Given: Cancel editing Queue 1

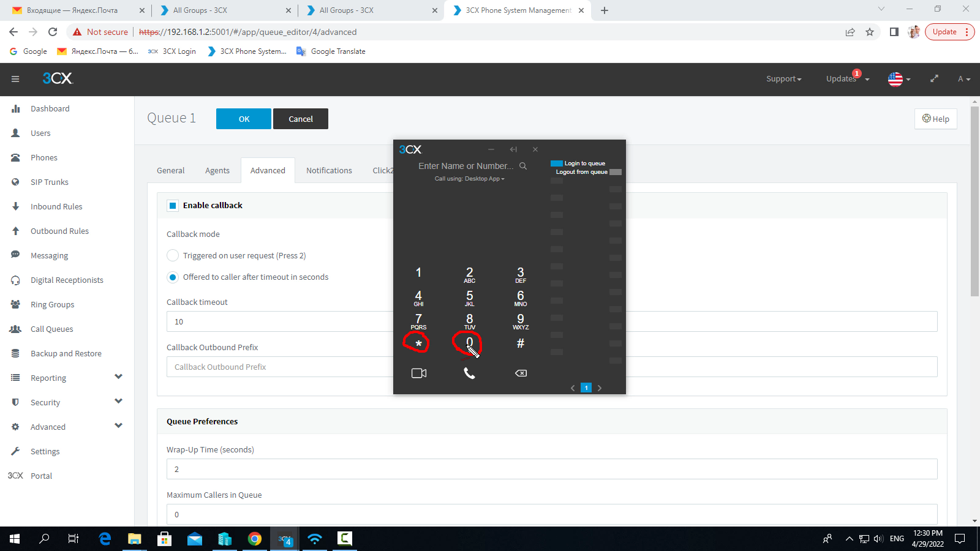Looking at the screenshot, I should tap(301, 119).
